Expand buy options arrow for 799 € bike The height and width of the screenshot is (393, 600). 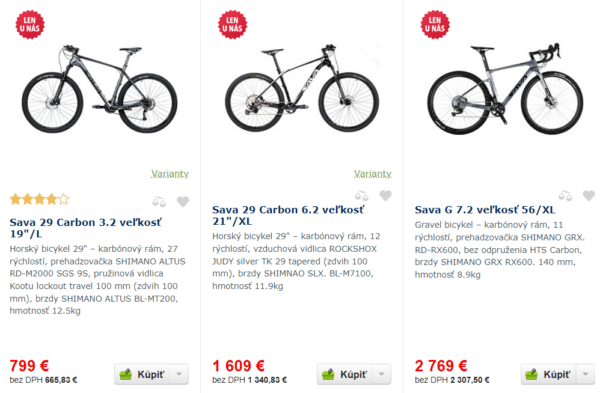pos(179,374)
